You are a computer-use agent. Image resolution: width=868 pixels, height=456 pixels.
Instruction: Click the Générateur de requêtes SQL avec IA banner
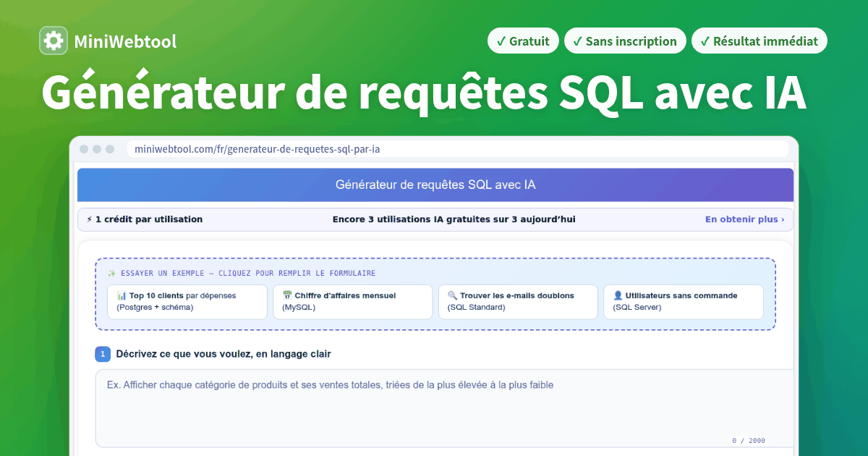pos(435,185)
